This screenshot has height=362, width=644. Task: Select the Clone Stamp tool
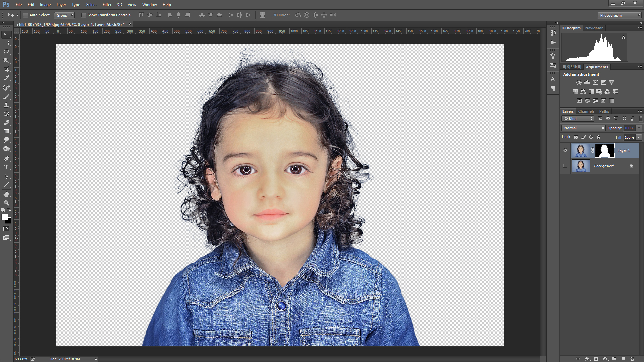tap(6, 105)
